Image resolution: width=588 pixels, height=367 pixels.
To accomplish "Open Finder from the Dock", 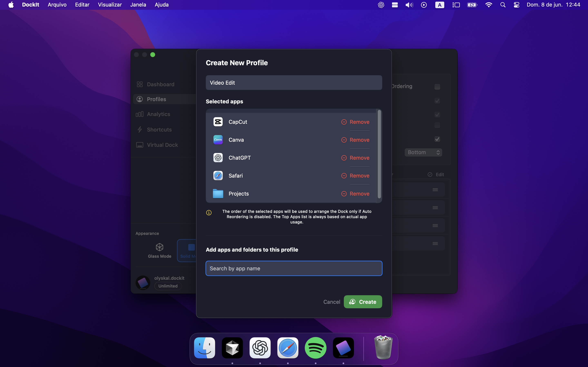I will coord(205,348).
